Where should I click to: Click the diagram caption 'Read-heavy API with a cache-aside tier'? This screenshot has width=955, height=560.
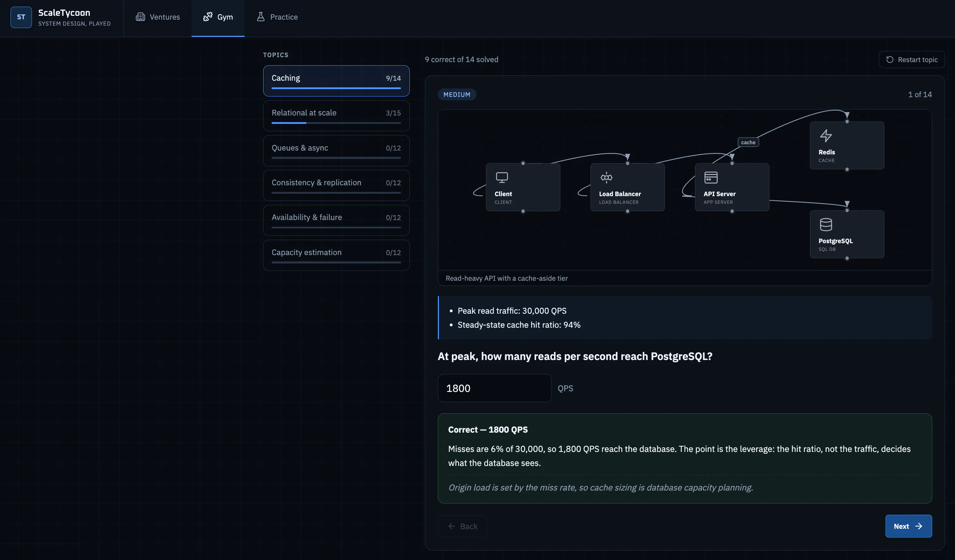(507, 278)
